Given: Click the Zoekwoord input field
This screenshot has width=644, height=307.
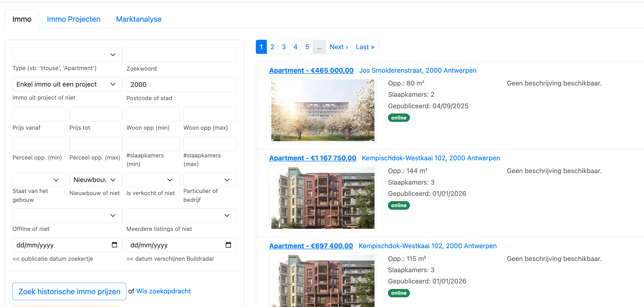Looking at the screenshot, I should [x=181, y=55].
